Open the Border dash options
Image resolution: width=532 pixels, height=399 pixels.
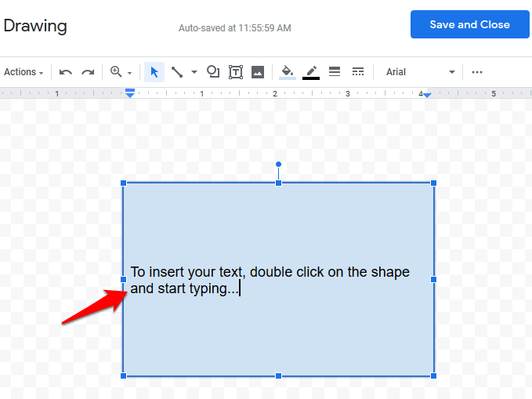coord(358,71)
